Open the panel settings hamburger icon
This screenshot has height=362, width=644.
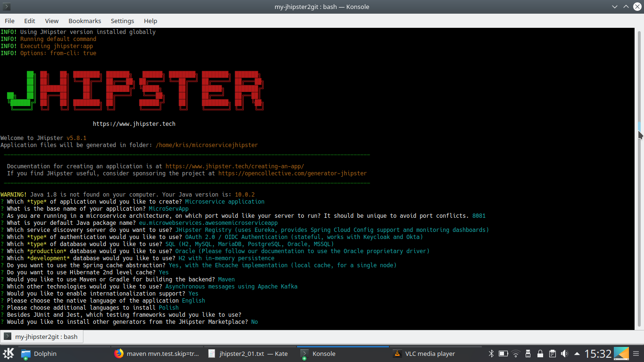click(x=637, y=354)
